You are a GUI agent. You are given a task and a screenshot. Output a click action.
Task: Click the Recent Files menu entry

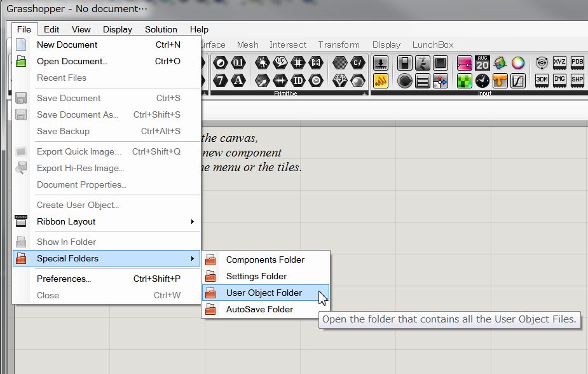107,78
